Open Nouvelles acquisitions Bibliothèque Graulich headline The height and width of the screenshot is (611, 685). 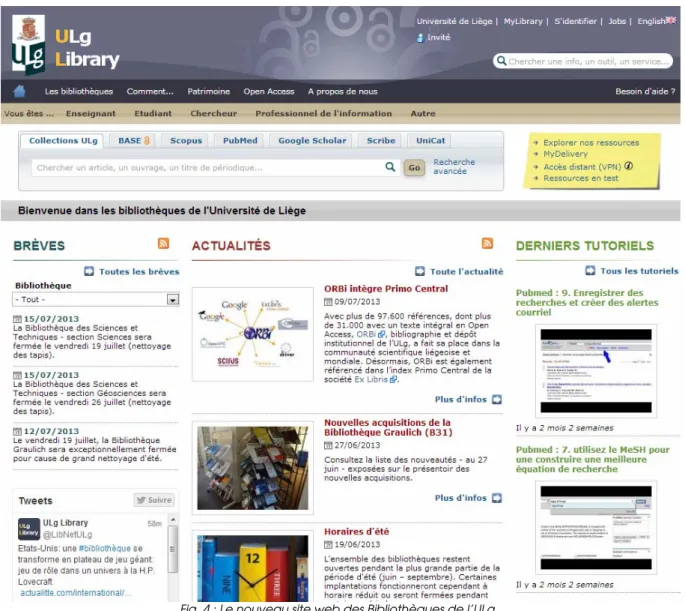[388, 428]
